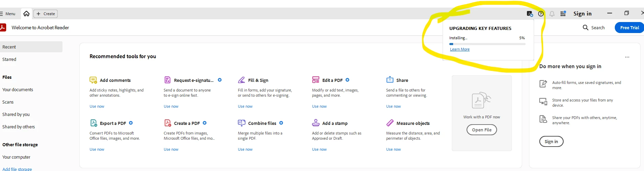
Task: Click the Measure objects ruler icon
Action: pos(390,123)
